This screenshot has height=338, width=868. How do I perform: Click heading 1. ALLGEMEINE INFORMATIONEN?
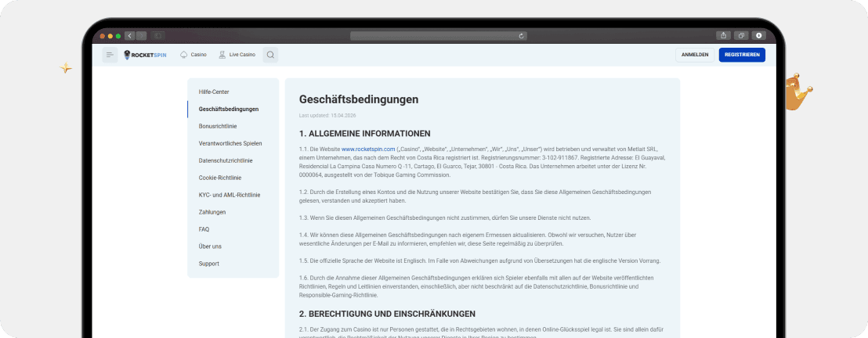tap(365, 133)
